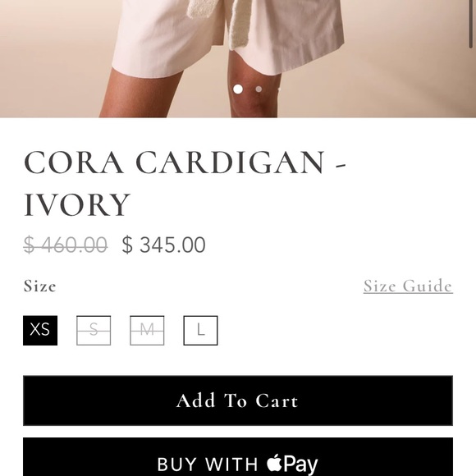Pick the sold-out size M option
Viewport: 476px width, 476px height.
coord(147,330)
